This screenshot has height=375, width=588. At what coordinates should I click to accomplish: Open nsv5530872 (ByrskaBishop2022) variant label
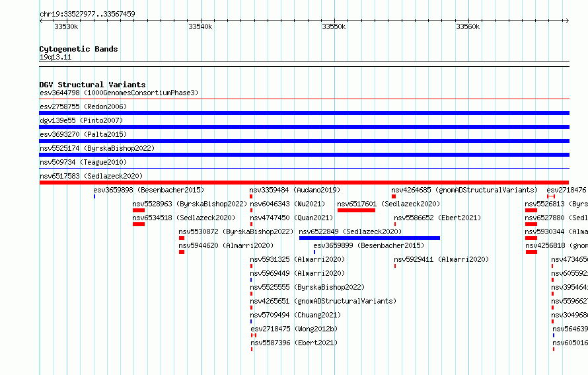236,231
